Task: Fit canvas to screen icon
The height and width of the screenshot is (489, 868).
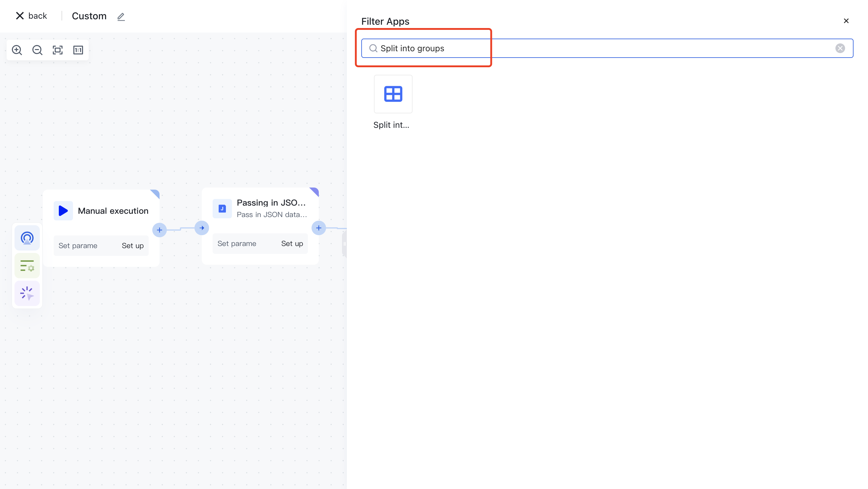Action: (x=58, y=50)
